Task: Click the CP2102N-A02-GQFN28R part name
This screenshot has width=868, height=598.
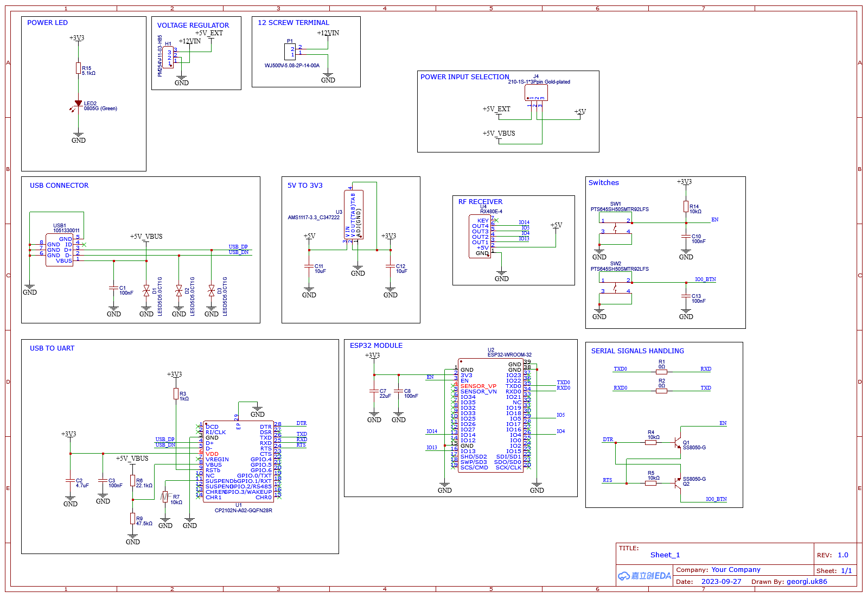Action: [244, 511]
